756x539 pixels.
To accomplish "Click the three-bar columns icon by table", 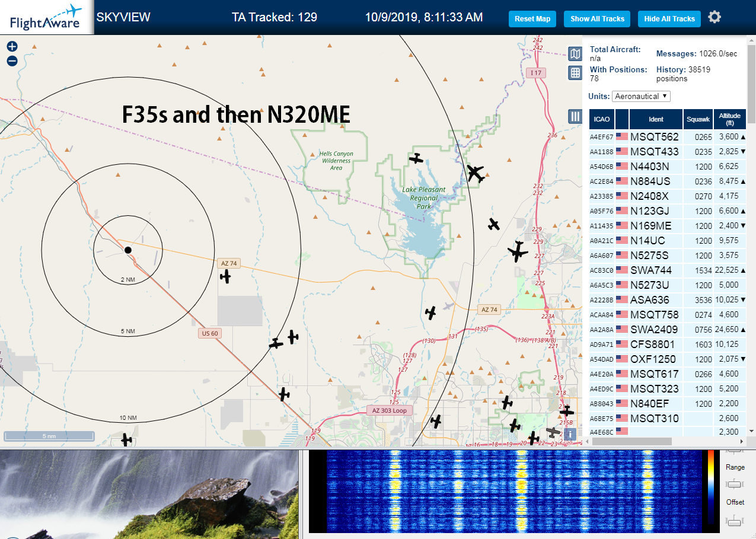I will click(x=575, y=116).
